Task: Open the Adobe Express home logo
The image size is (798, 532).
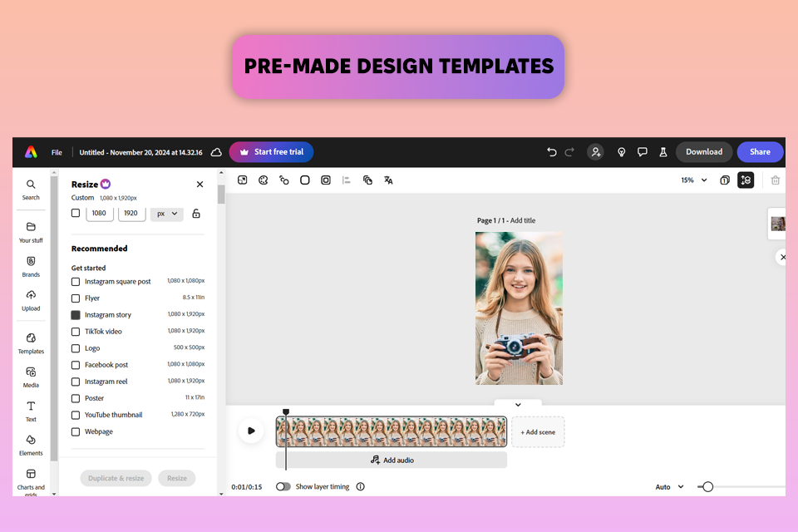Action: 31,152
